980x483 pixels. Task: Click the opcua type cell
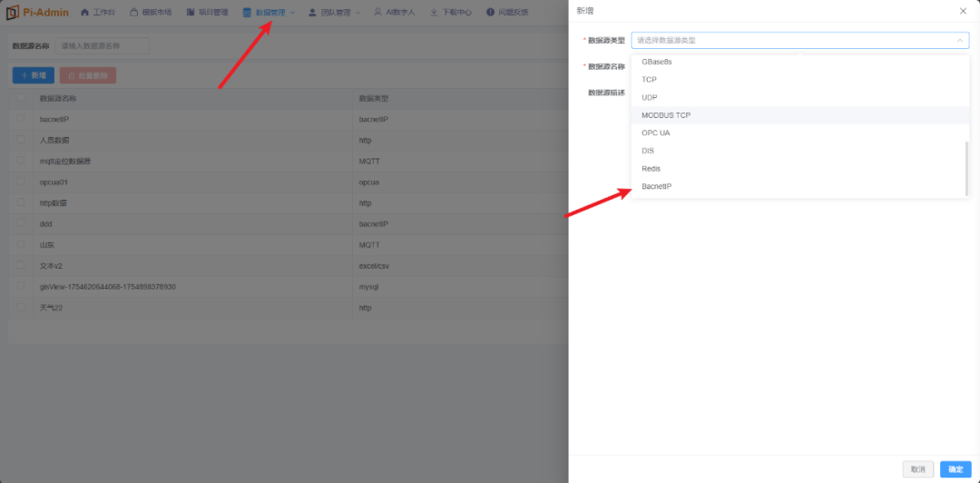(x=368, y=182)
